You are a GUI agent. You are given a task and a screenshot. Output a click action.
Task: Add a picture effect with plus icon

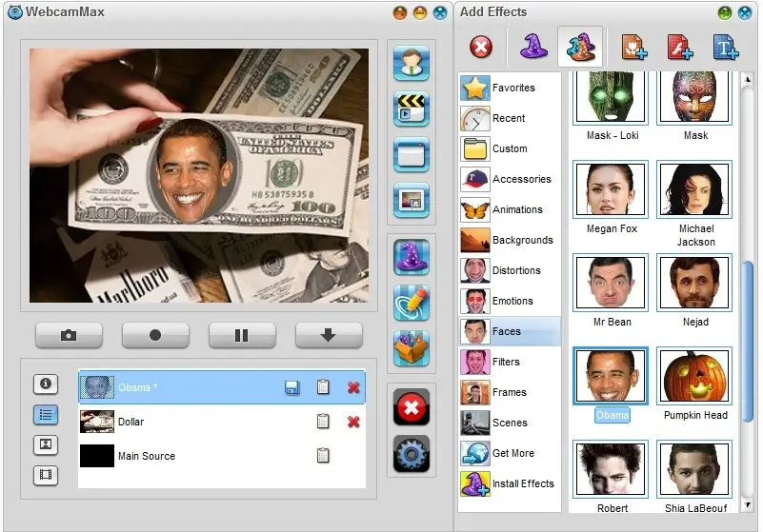click(634, 48)
